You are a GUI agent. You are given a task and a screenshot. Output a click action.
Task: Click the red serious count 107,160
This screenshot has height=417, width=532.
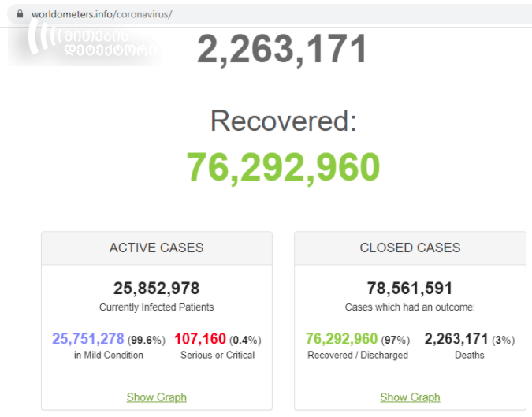coord(200,339)
